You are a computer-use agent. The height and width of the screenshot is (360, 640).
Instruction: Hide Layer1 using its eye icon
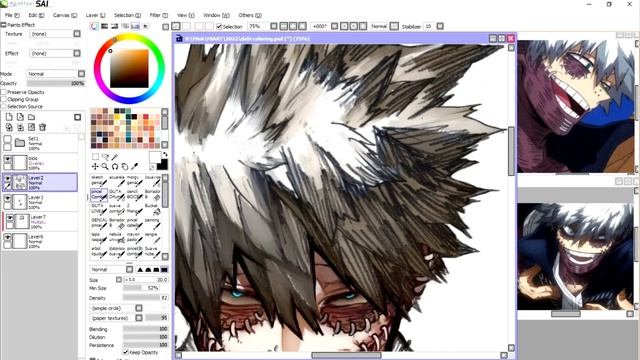point(7,198)
